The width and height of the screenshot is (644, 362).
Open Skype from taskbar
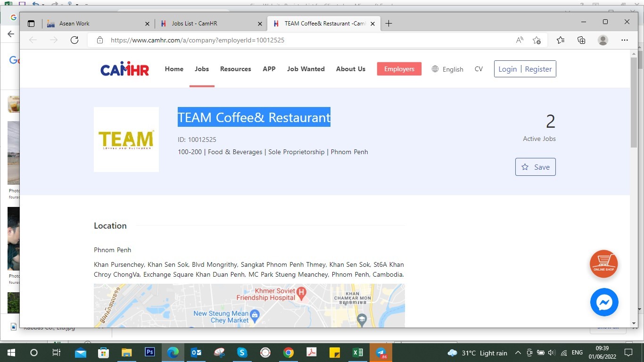[x=242, y=353]
